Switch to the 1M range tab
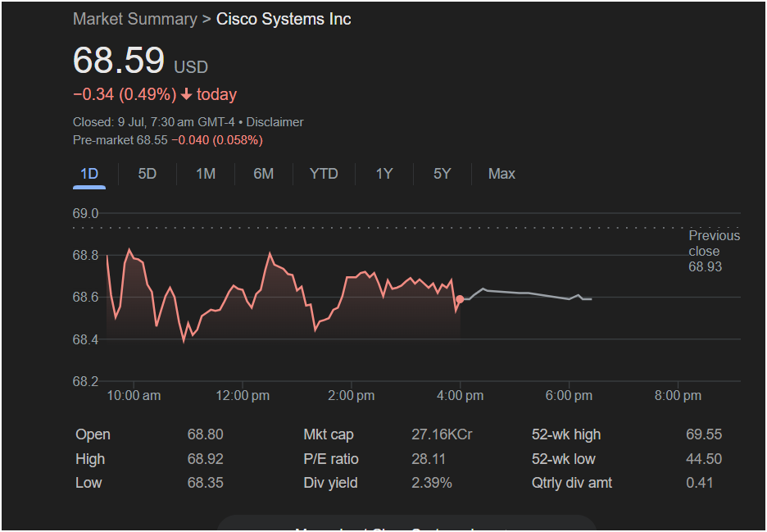 206,174
